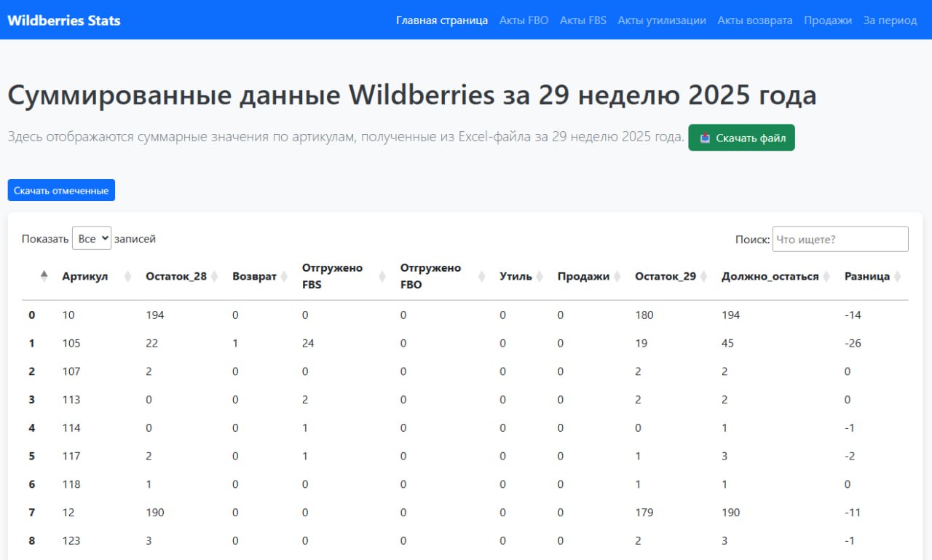Open the Акты утилизации page
This screenshot has height=560, width=932.
tap(661, 20)
